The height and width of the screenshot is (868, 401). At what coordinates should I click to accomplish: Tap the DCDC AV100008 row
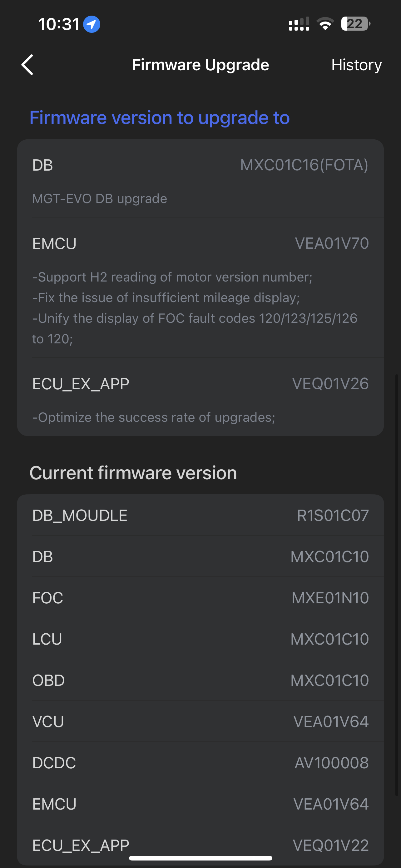200,762
